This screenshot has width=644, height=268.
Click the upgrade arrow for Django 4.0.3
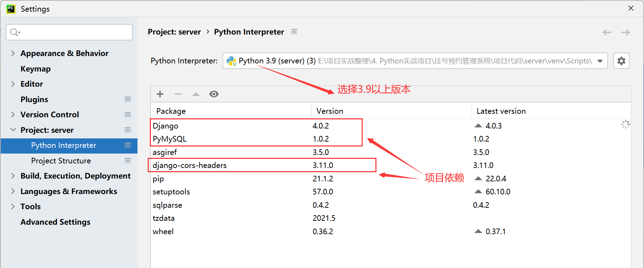click(x=478, y=126)
